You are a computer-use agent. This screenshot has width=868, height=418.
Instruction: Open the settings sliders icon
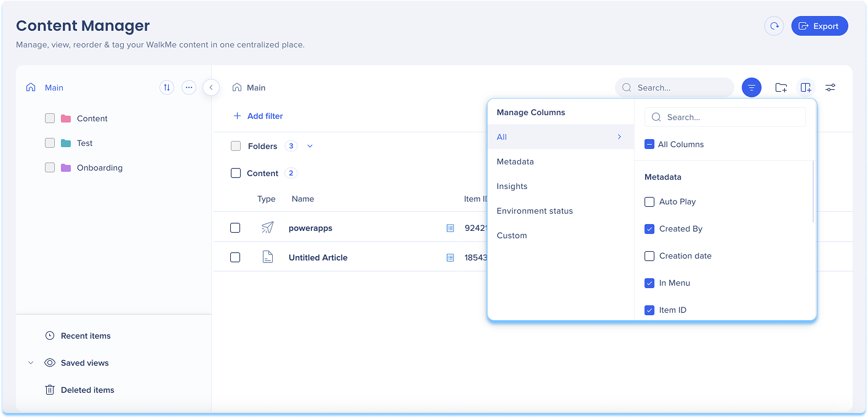tap(830, 87)
